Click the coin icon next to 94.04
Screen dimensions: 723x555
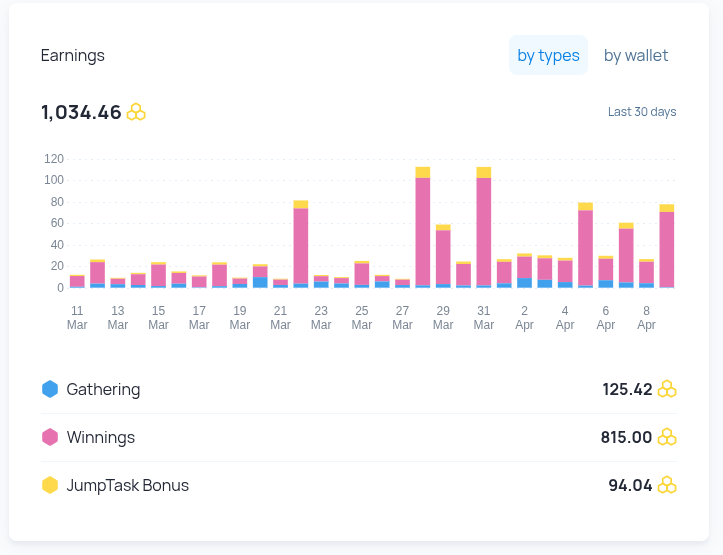(667, 485)
